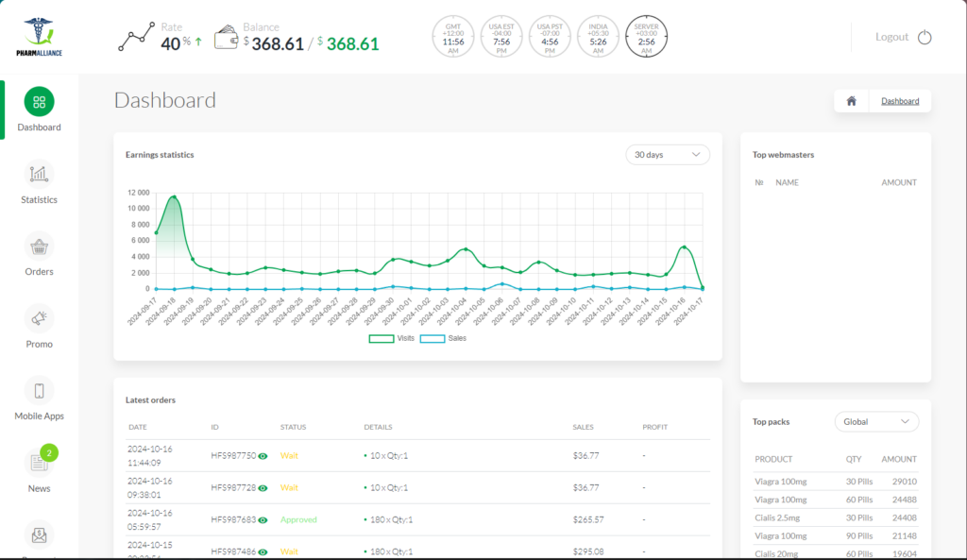Image resolution: width=967 pixels, height=560 pixels.
Task: Click order ID HFS987750
Action: [233, 456]
